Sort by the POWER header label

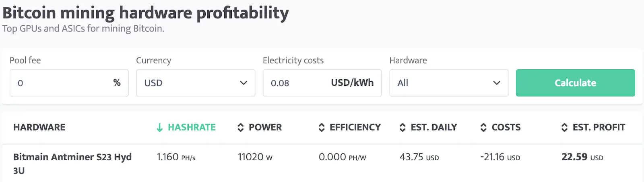click(265, 128)
